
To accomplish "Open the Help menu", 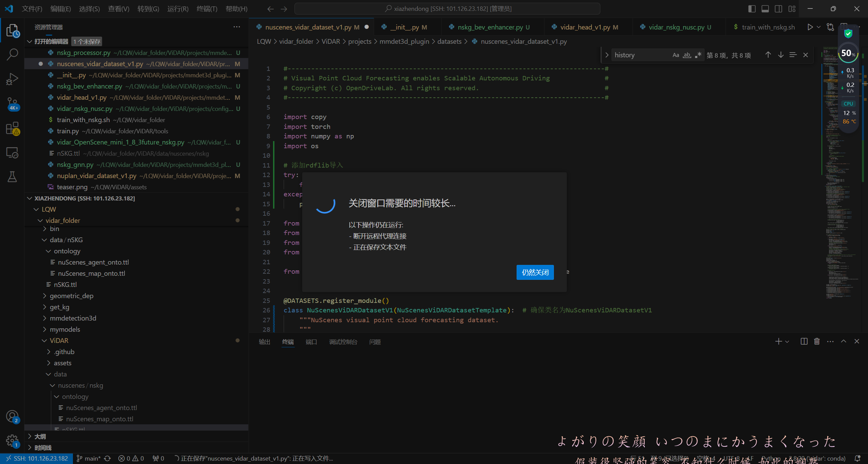I will (236, 9).
